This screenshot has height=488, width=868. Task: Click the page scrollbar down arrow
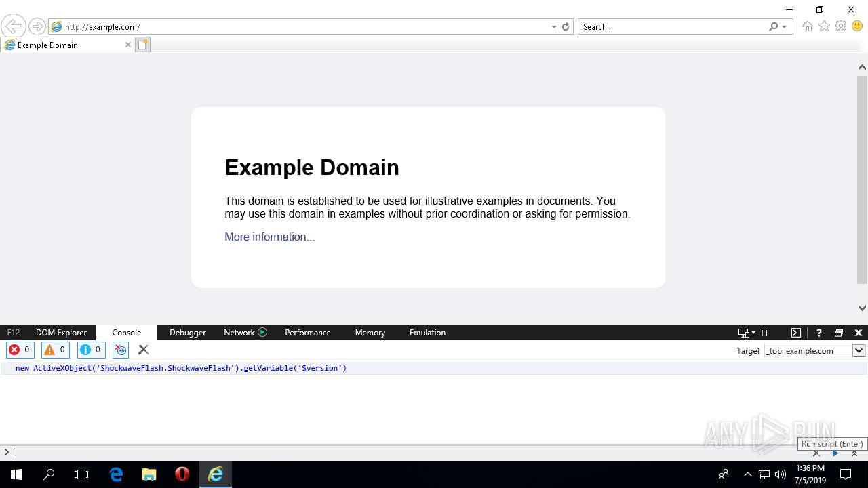[x=862, y=307]
